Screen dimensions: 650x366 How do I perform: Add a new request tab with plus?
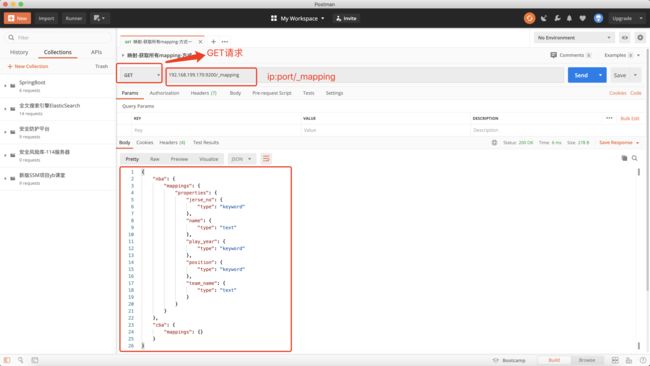tap(213, 42)
